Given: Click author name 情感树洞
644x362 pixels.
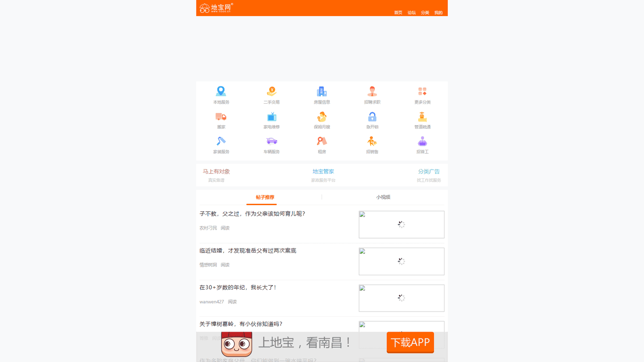Looking at the screenshot, I should coord(208,265).
